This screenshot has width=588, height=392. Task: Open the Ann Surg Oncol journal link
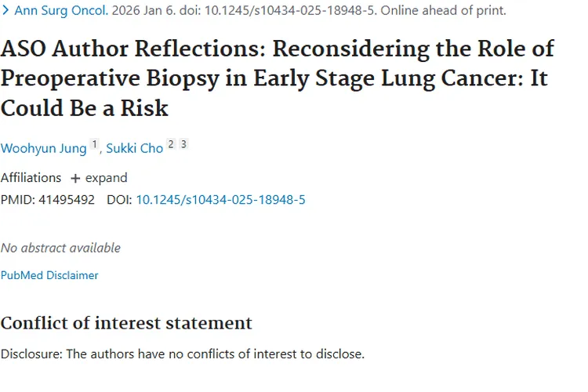60,11
